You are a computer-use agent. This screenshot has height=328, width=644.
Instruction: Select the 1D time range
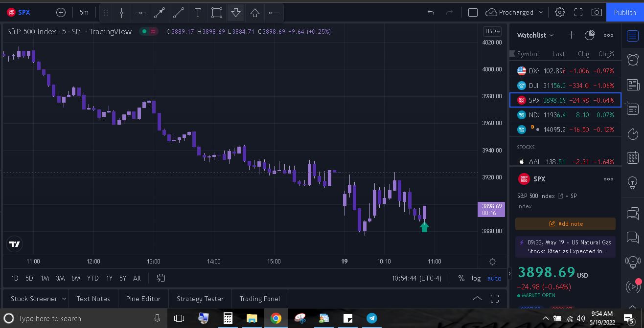click(x=15, y=278)
